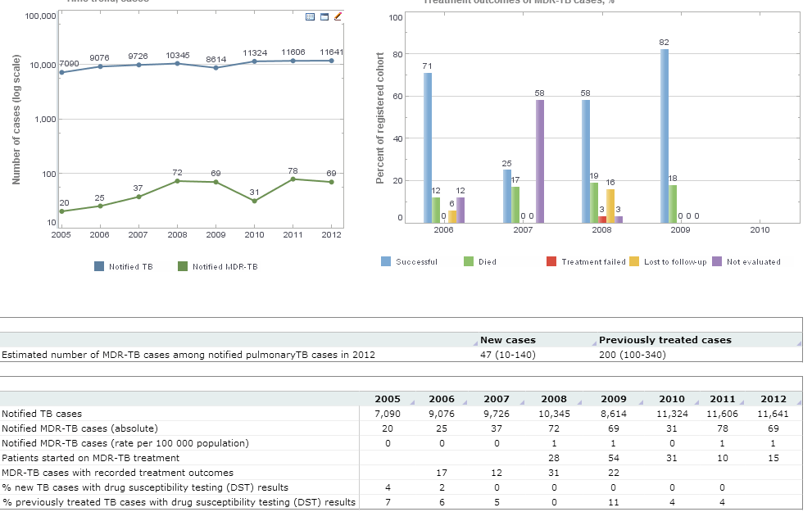
Task: Click the Previously treated cases column header
Action: (665, 340)
